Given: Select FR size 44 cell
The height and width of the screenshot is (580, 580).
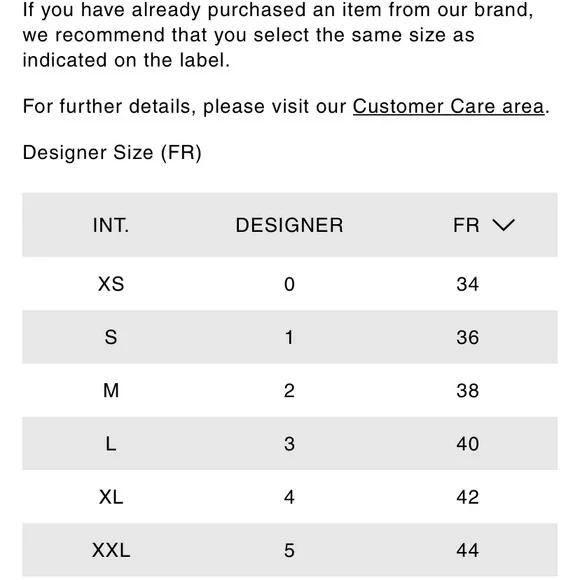Looking at the screenshot, I should click(x=468, y=550).
